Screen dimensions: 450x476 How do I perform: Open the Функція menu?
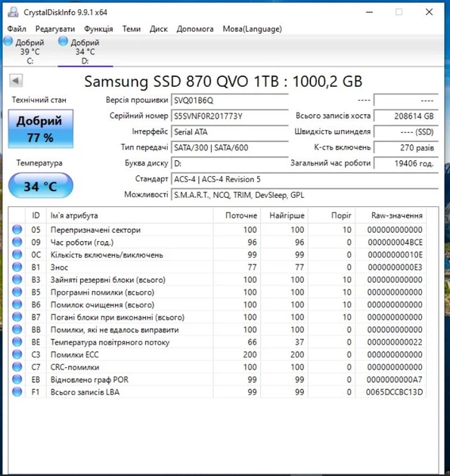pos(98,29)
